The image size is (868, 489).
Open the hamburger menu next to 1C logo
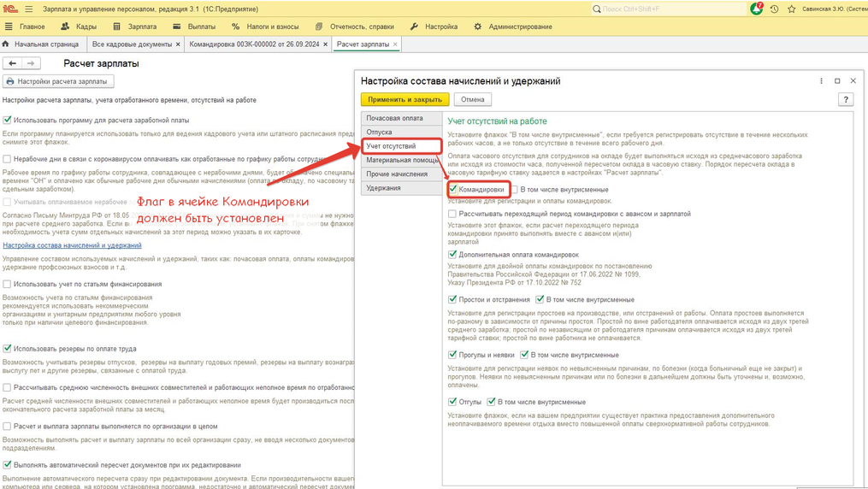tap(28, 9)
